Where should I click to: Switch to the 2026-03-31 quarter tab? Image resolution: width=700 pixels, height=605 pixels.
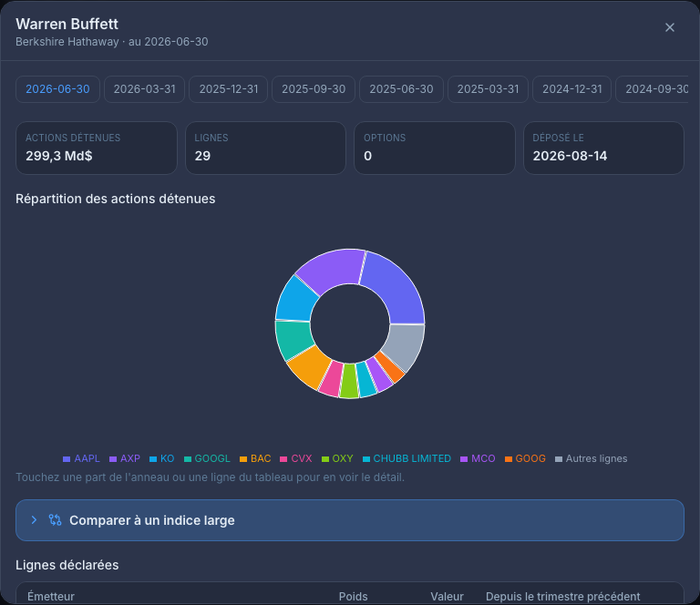(144, 89)
